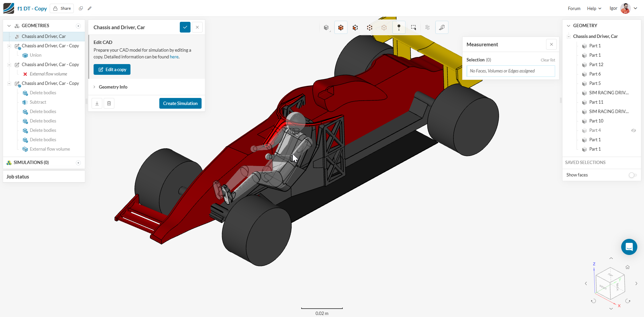Screen dimensions: 644x317
Task: Collapse the GEOMETRY panel on the right
Action: (569, 26)
